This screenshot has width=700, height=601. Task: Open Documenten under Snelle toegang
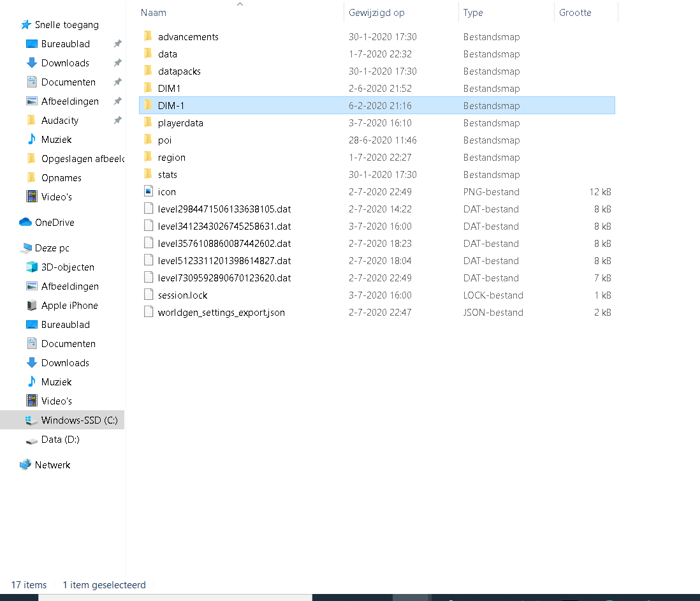pos(68,82)
